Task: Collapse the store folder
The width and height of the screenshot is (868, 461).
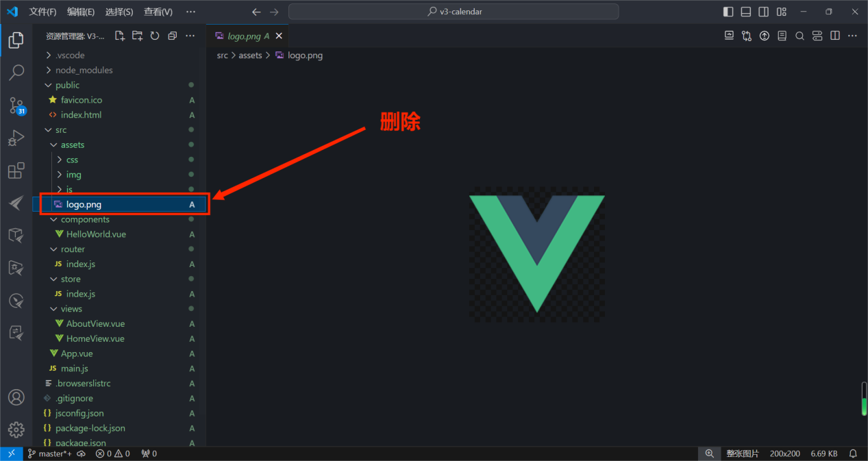Action: click(x=120, y=279)
